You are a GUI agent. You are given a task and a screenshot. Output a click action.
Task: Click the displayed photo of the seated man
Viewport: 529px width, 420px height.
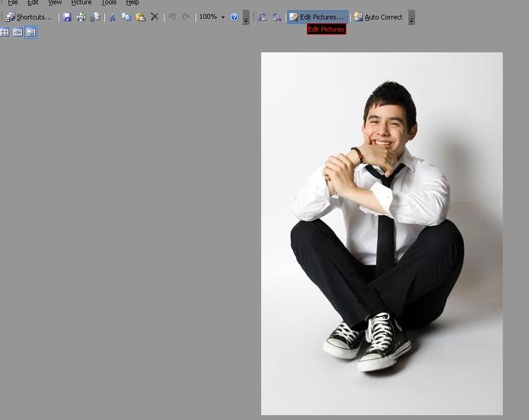coord(382,234)
